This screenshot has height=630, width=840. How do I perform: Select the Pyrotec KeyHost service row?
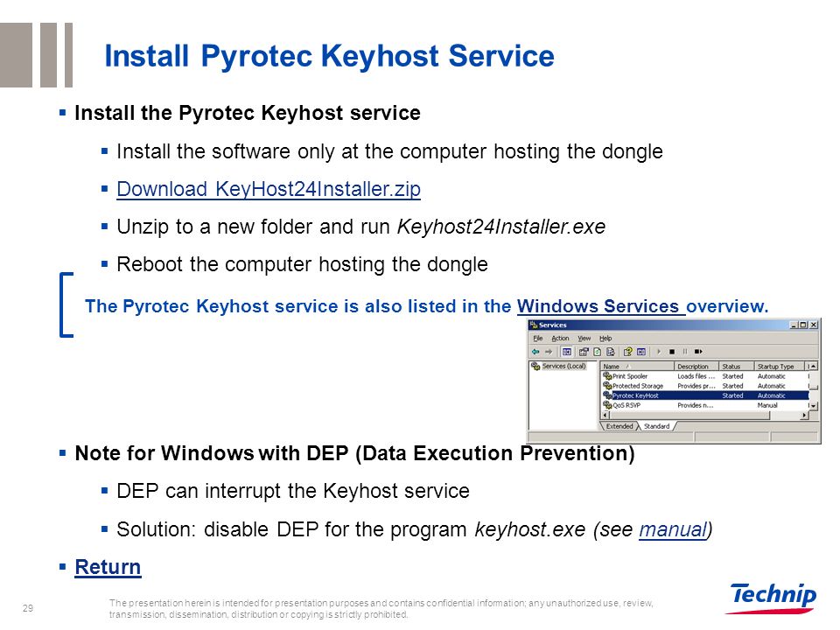(x=704, y=395)
